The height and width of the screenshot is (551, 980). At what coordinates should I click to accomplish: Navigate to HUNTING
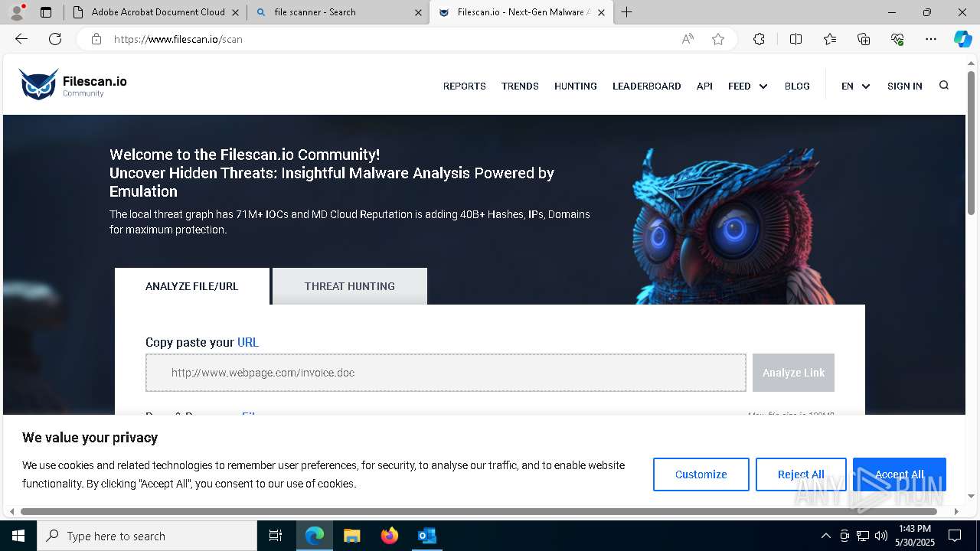click(x=576, y=86)
